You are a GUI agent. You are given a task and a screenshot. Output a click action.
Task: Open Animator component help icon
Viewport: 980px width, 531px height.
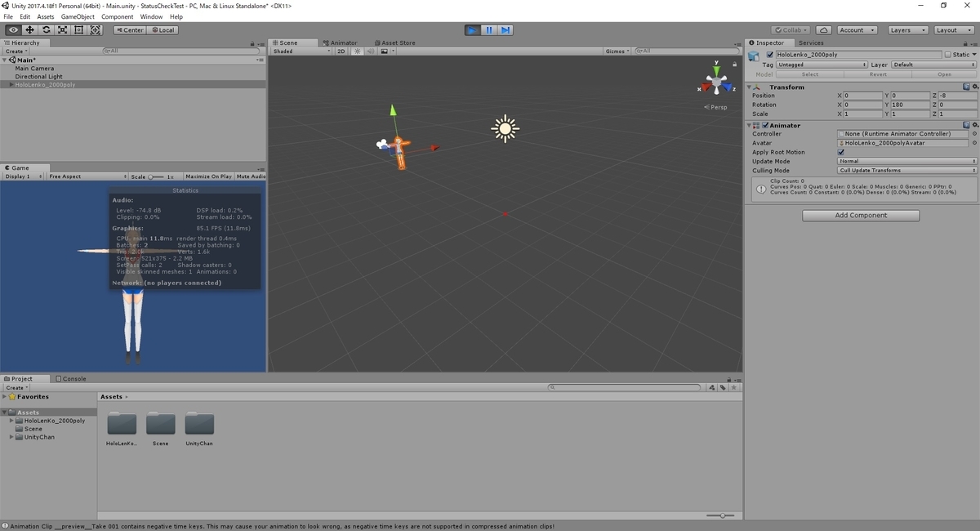coord(966,125)
